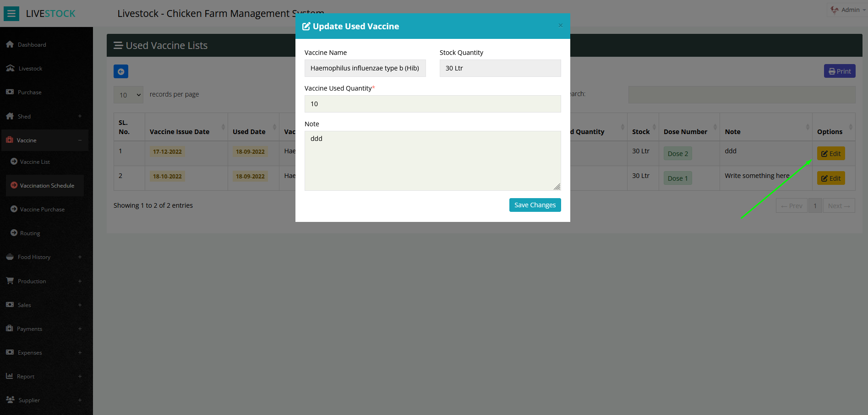Click the Report chart icon in sidebar

[x=10, y=376]
